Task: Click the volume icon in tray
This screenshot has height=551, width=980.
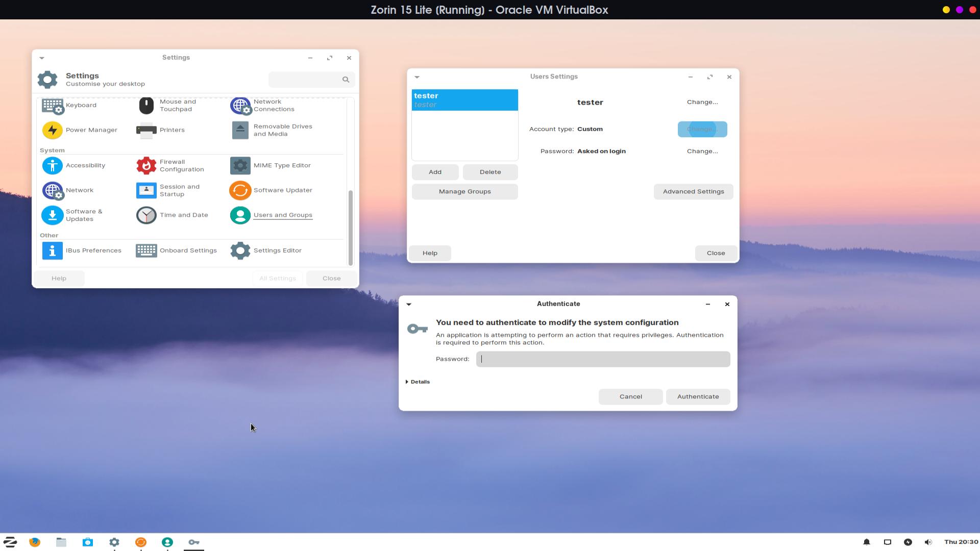Action: (928, 542)
